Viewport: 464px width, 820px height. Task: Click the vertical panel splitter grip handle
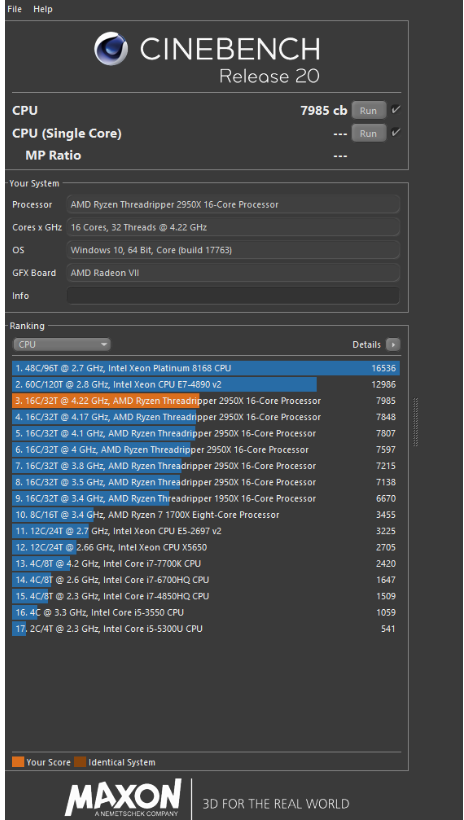point(416,422)
